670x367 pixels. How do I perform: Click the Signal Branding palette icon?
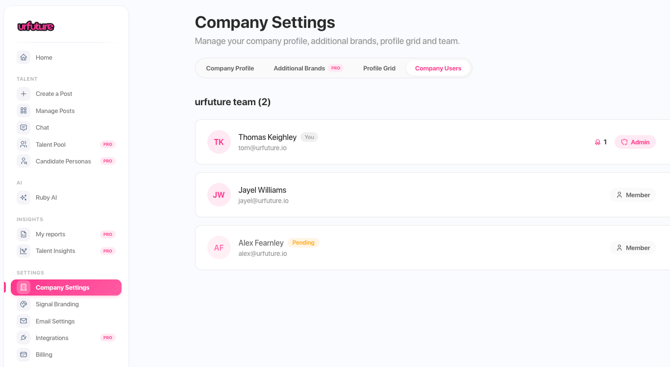24,304
